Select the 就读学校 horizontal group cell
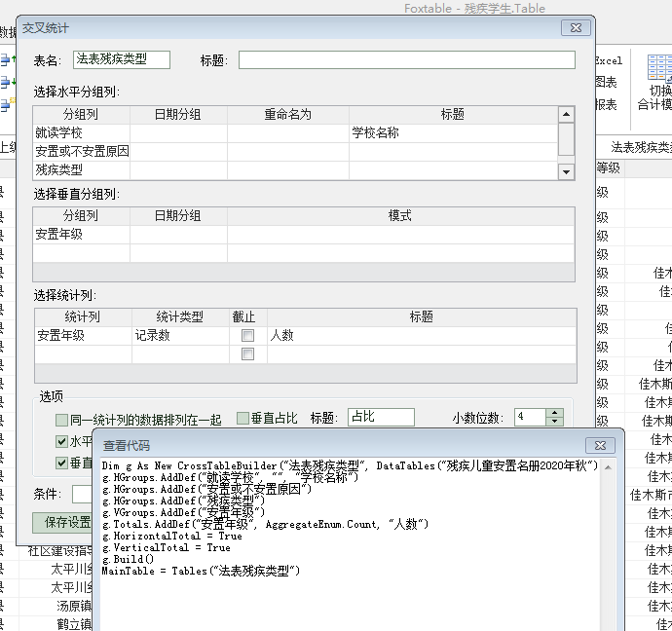This screenshot has height=631, width=672. pos(81,132)
